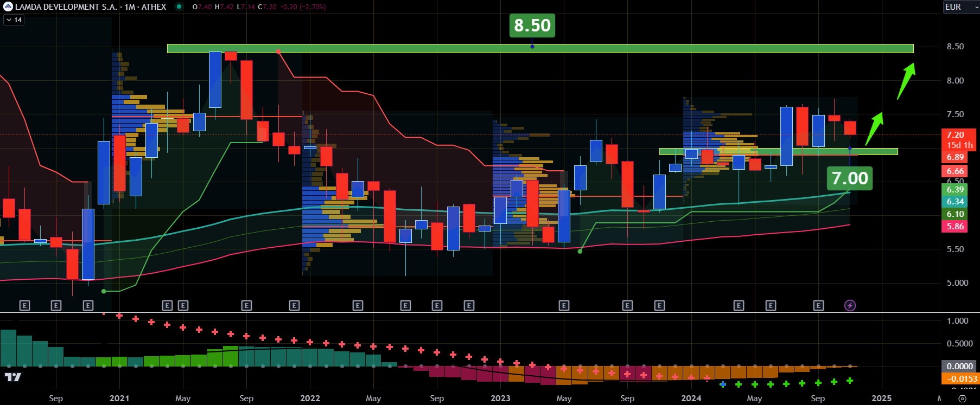Click the -0.20 (-2.70%) change readout
980x405 pixels.
[x=304, y=7]
